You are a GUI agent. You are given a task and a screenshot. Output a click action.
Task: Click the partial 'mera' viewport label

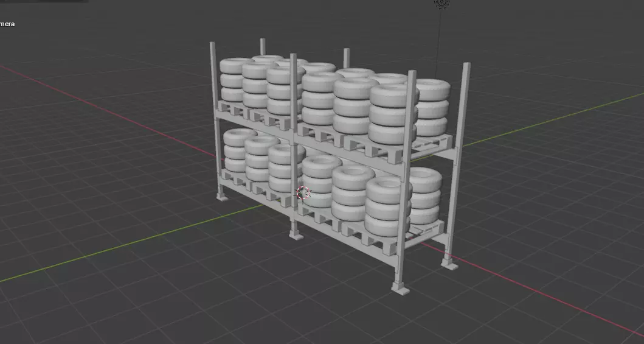[x=7, y=24]
